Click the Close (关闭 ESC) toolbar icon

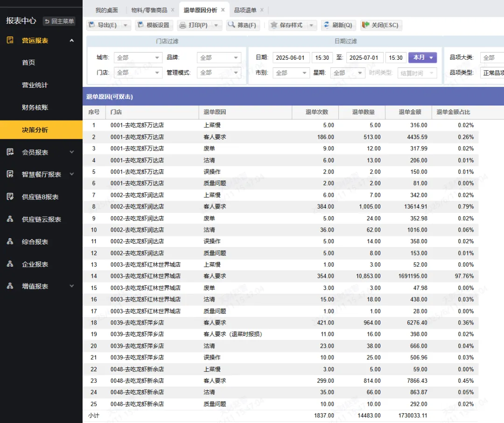[365, 25]
